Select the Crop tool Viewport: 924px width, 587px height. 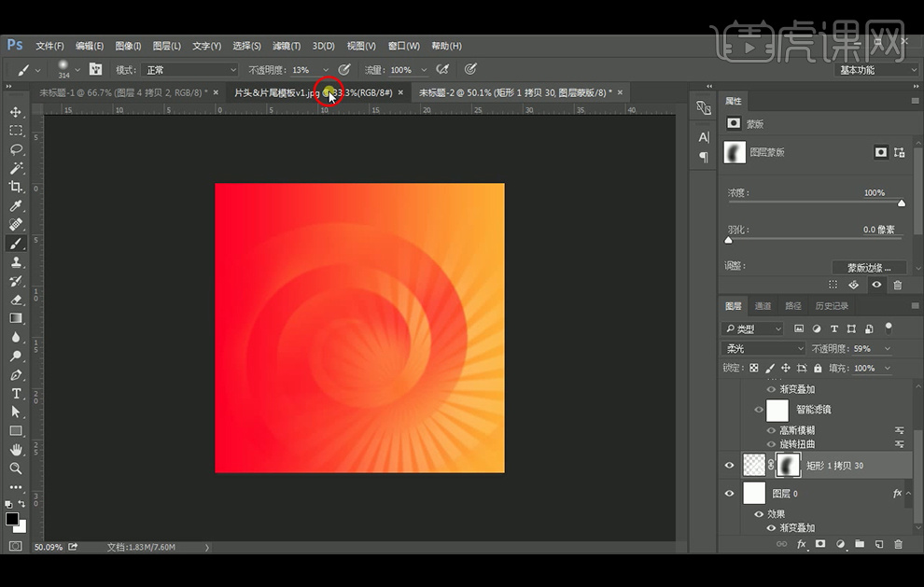coord(16,187)
